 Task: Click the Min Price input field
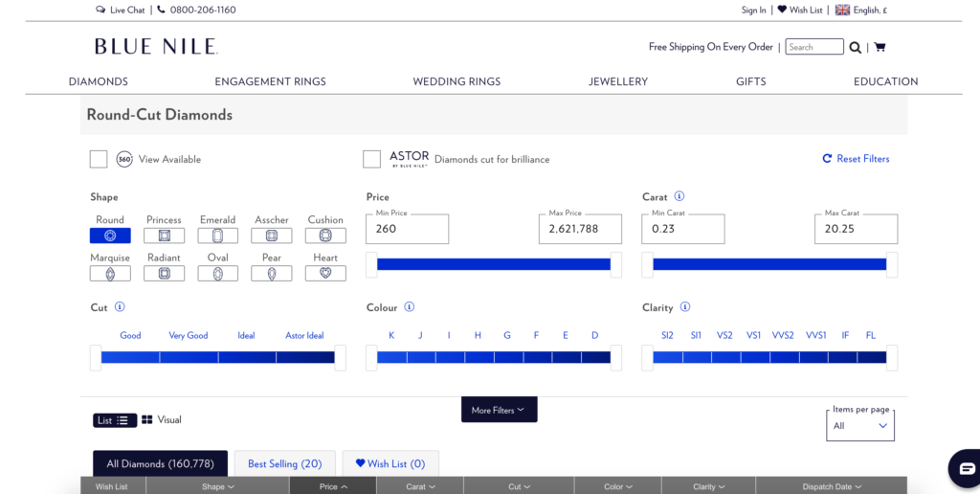(407, 229)
